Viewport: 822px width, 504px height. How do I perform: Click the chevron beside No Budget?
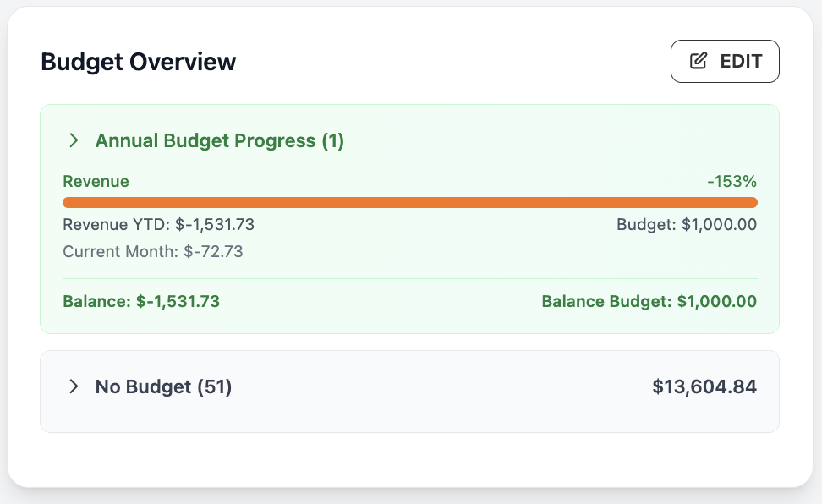coord(74,386)
